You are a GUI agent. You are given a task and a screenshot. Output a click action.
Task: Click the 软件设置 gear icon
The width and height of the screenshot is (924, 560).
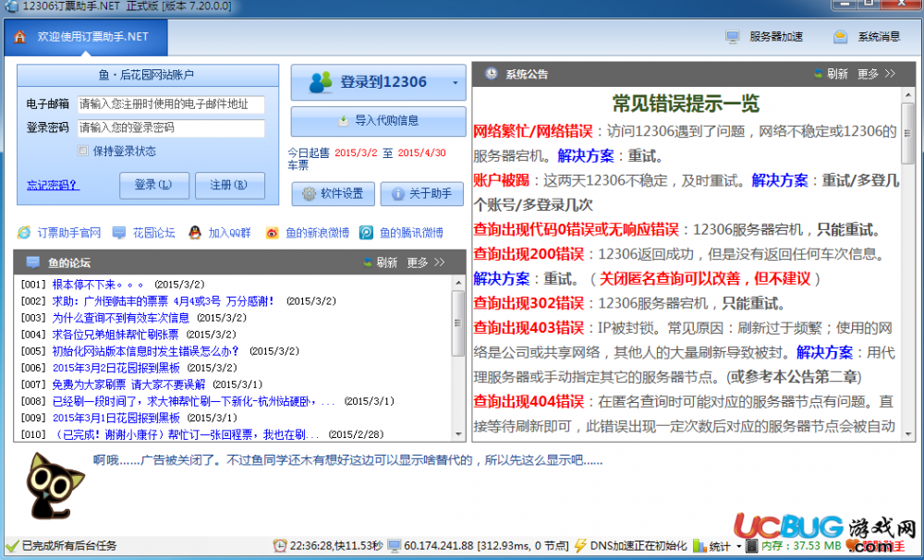(309, 194)
